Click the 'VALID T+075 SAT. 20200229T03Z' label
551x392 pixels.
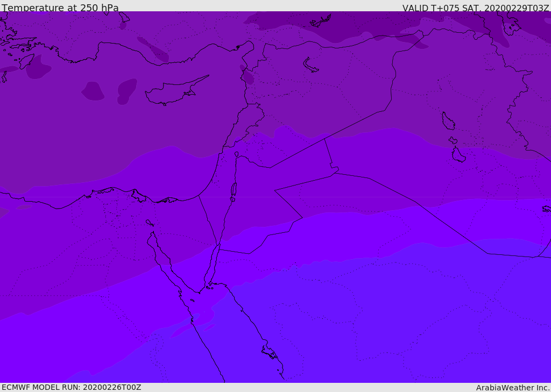point(476,8)
